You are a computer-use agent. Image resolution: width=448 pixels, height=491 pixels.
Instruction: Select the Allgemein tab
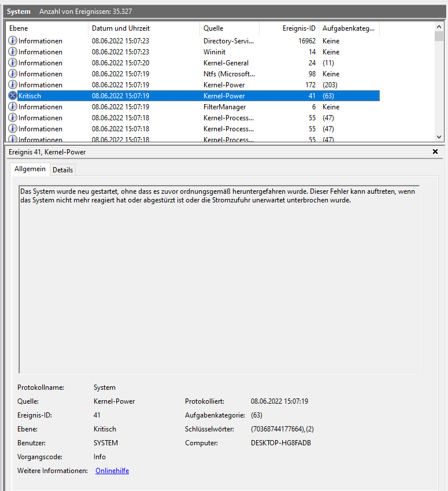[x=29, y=169]
